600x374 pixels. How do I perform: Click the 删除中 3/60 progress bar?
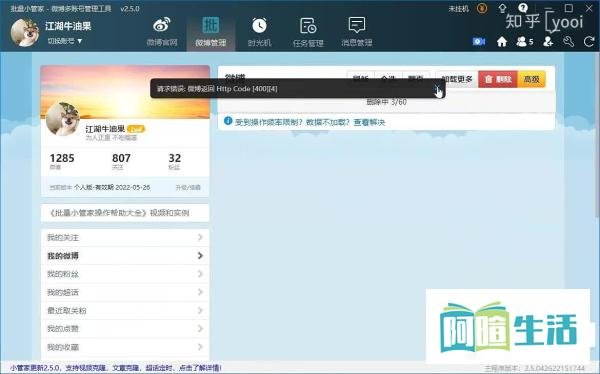(386, 102)
